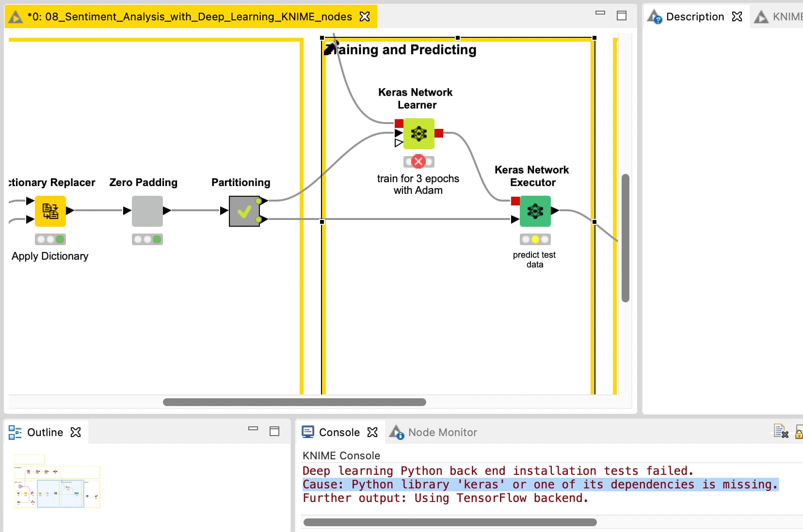Click the Outline panel icon
This screenshot has height=532, width=803.
(x=15, y=432)
